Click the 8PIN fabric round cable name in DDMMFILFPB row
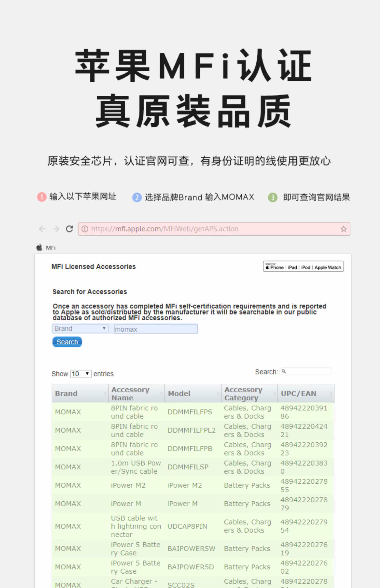 coord(134,449)
